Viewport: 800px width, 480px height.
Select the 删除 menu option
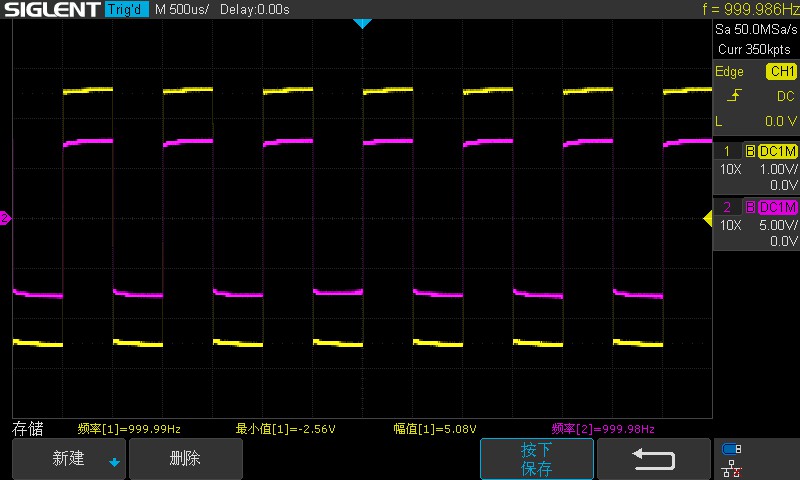point(185,459)
